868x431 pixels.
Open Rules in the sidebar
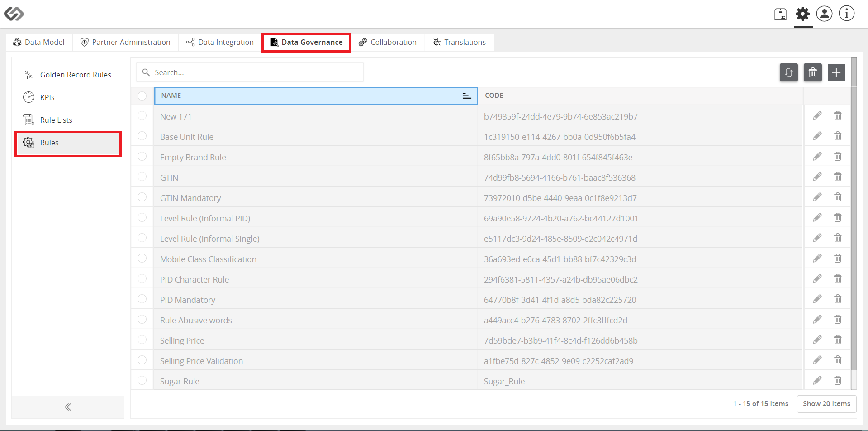click(68, 144)
